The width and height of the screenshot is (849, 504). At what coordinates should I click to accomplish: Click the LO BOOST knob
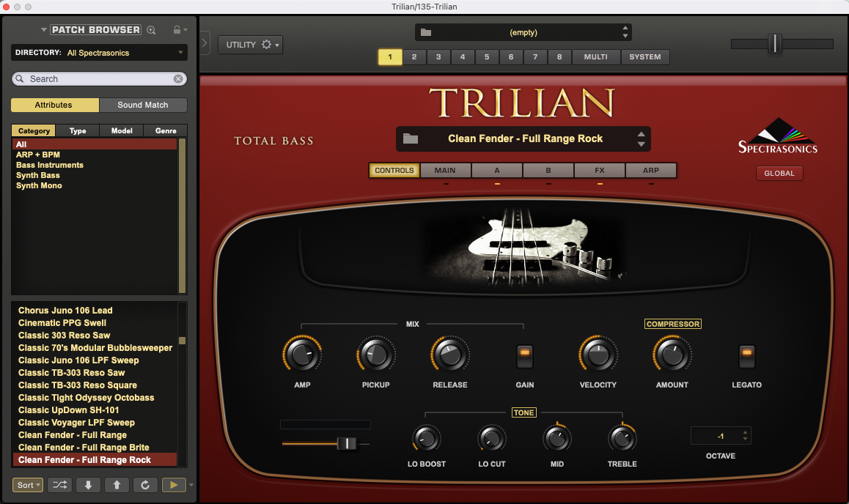426,438
